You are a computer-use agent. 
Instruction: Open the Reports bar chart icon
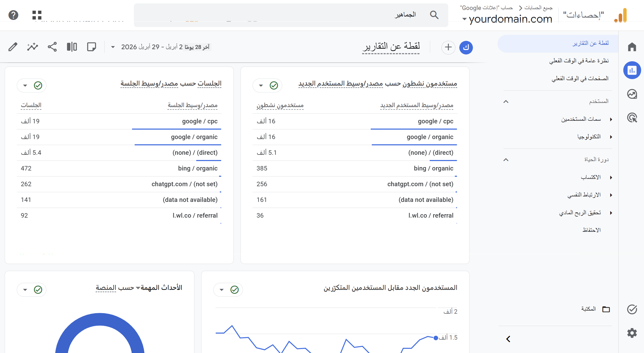[632, 70]
